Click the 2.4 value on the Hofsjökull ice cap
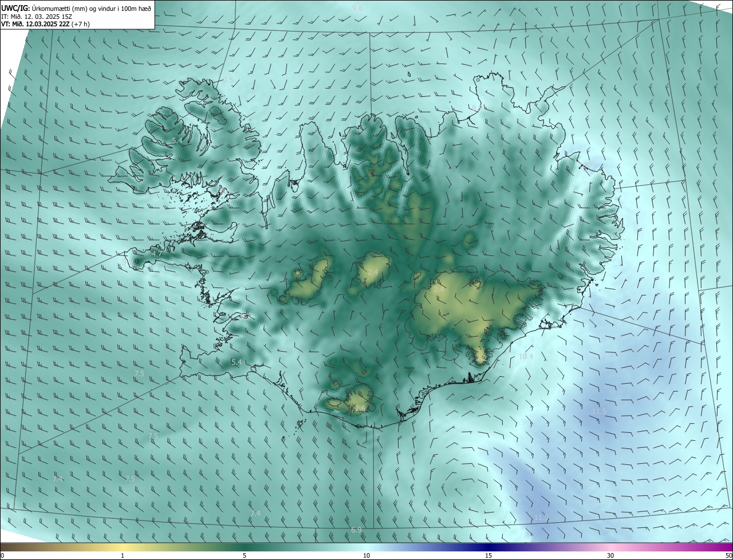This screenshot has width=733, height=560. coord(373,273)
